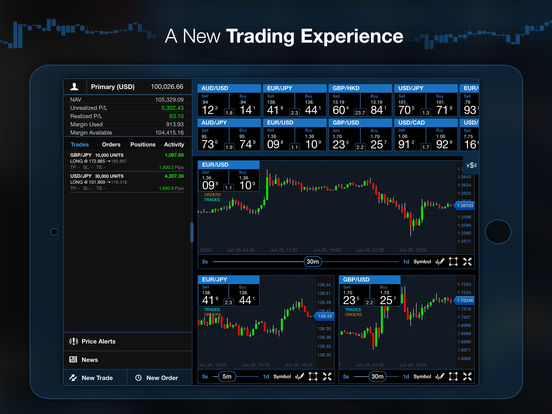Select the Margin Available value 104,415.16

169,132
